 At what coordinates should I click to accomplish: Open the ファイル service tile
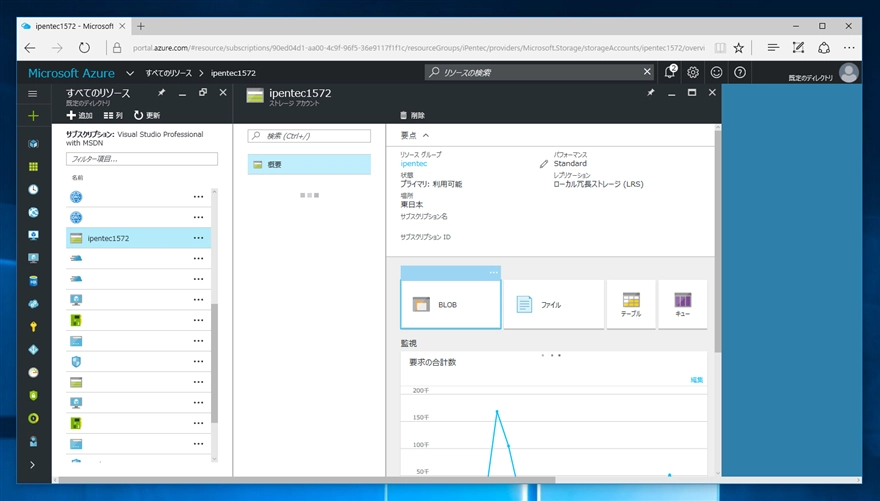(553, 304)
